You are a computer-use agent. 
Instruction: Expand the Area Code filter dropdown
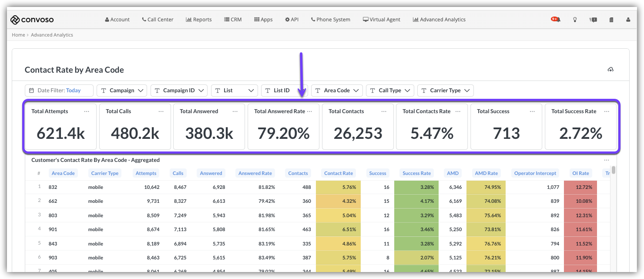tap(337, 91)
